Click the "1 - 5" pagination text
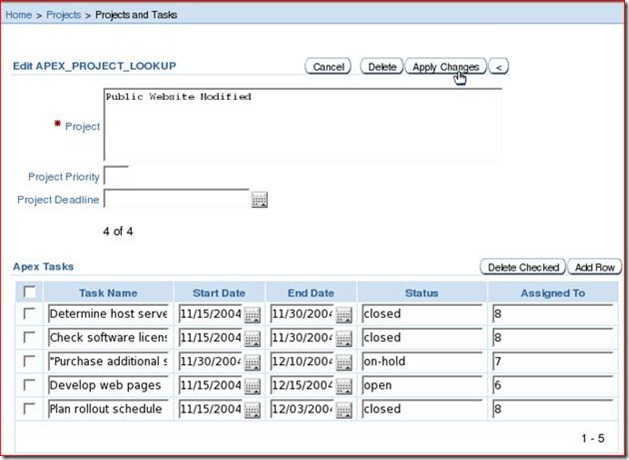 pyautogui.click(x=593, y=438)
